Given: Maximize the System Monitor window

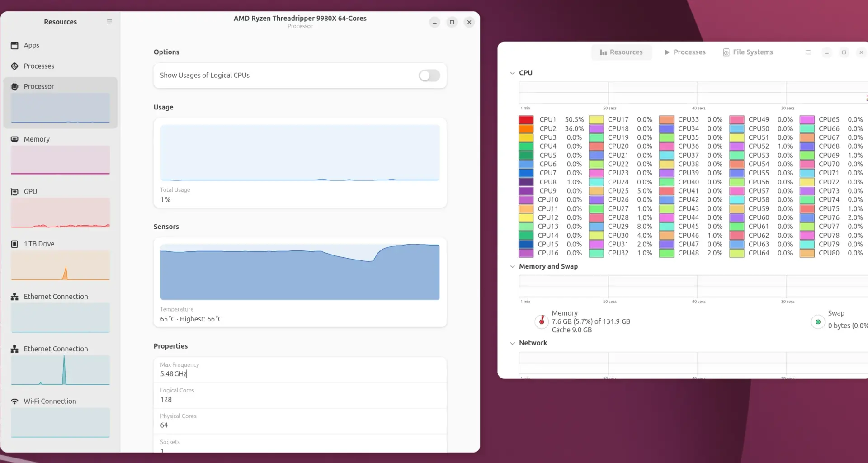Looking at the screenshot, I should click(x=844, y=52).
